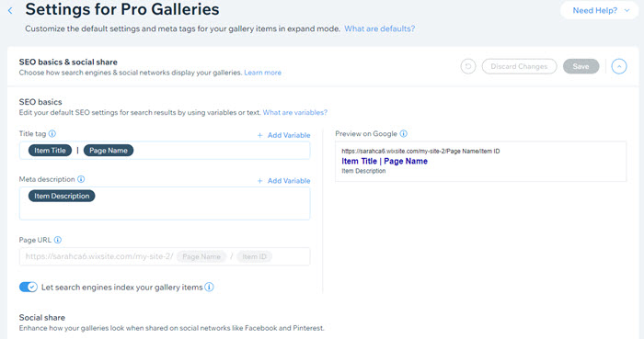Go back using the left arrow
This screenshot has width=644, height=339.
click(10, 11)
